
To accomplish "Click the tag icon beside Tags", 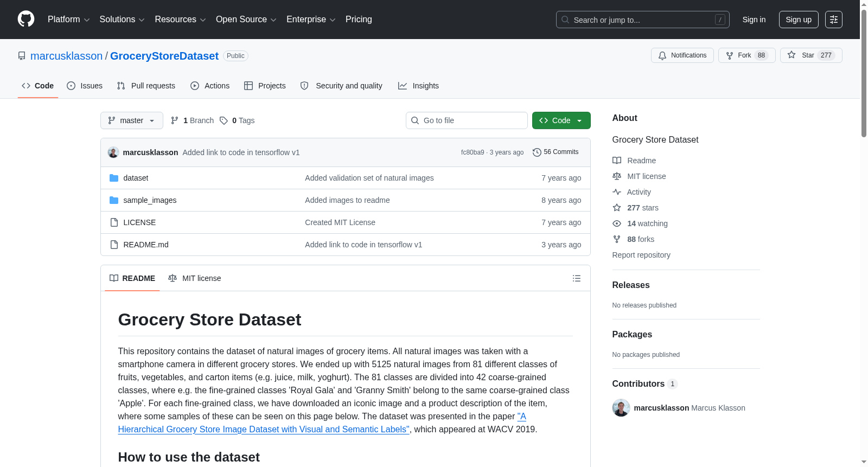I will click(224, 120).
